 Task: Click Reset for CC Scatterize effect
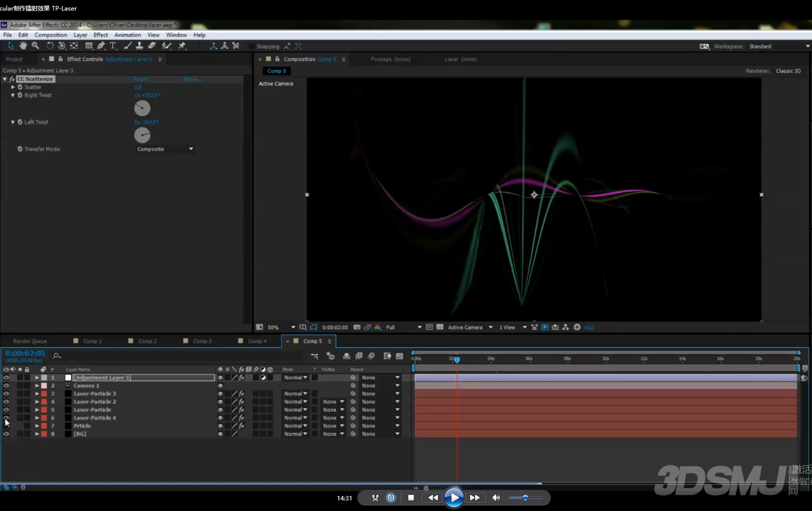[140, 79]
